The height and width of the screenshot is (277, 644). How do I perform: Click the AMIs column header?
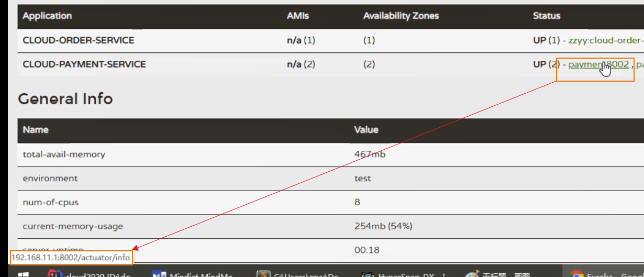tap(298, 16)
